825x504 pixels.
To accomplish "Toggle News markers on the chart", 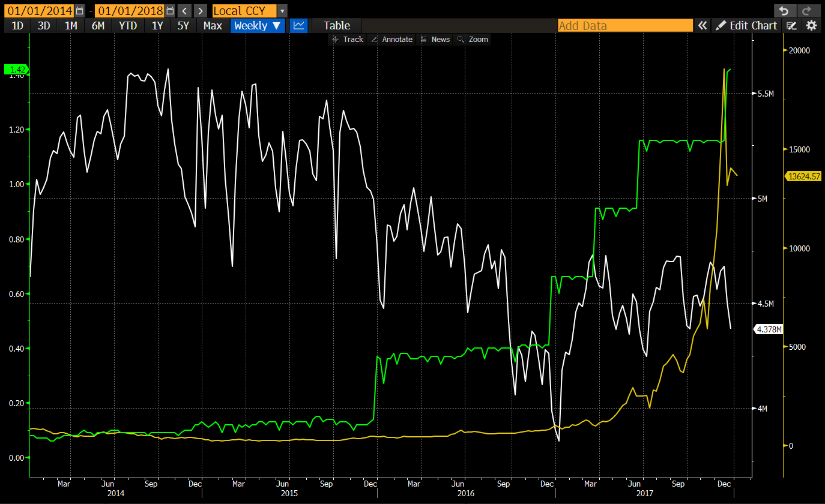I will coord(435,39).
